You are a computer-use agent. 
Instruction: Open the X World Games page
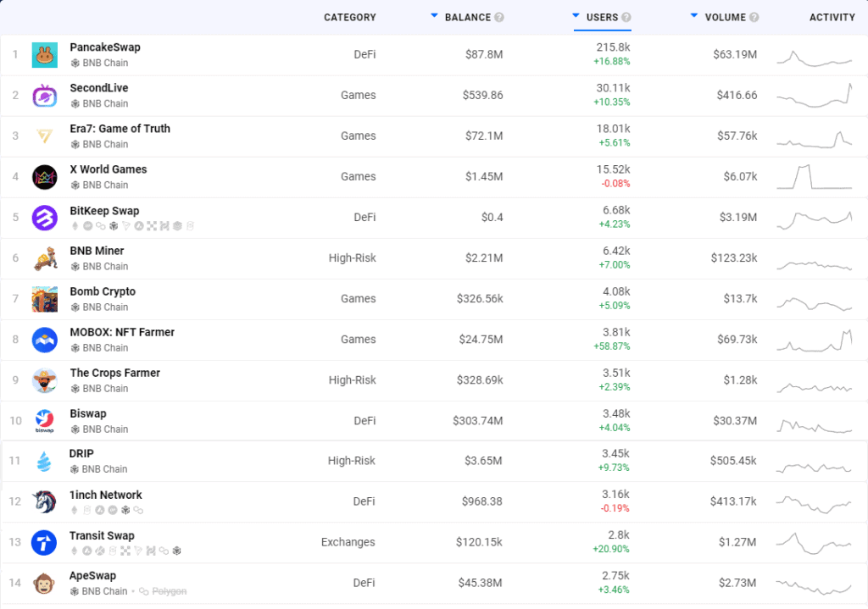[108, 169]
